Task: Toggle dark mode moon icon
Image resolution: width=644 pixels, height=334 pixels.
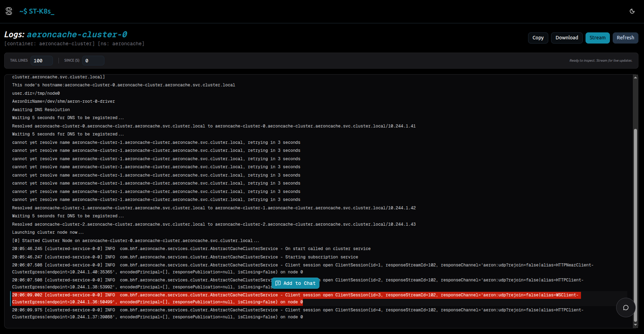Action: [632, 11]
